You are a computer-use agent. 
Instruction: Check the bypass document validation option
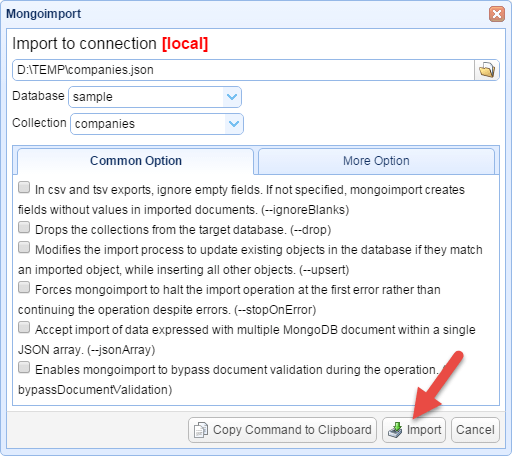tap(24, 367)
